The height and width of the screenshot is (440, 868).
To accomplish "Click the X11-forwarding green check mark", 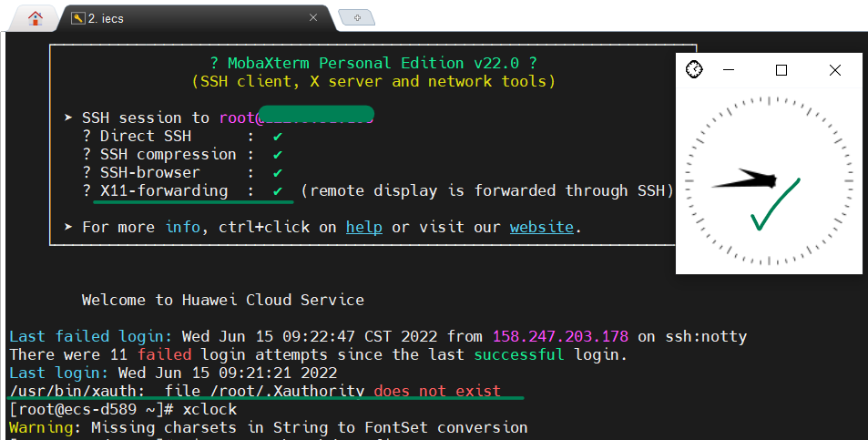I will [278, 190].
